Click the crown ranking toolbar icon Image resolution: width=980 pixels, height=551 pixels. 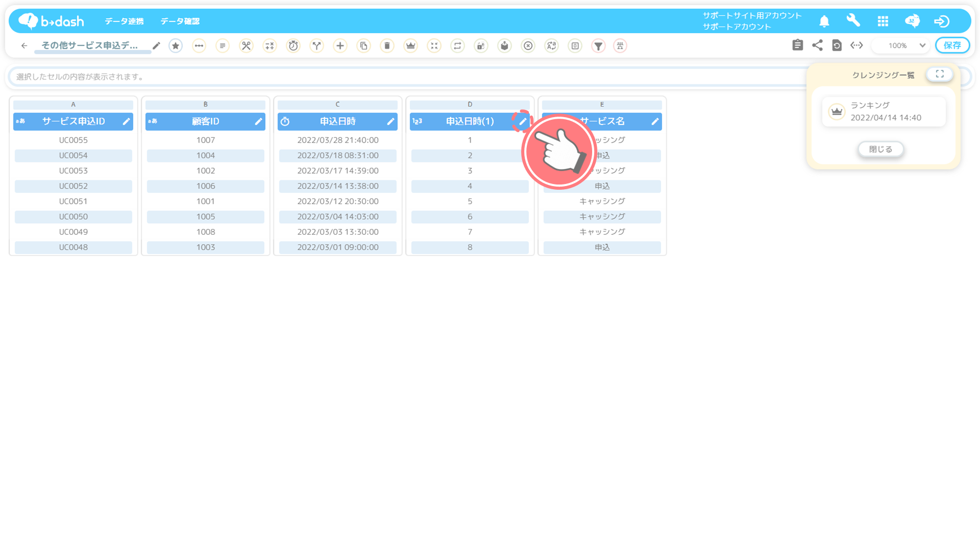411,46
